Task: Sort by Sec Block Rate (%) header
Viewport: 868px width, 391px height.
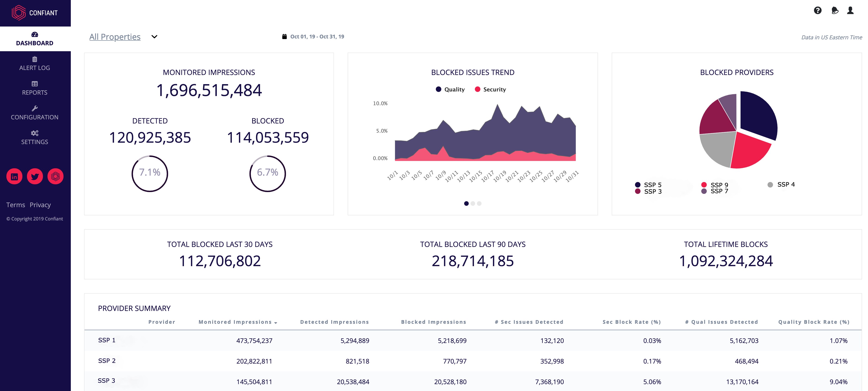Action: (x=631, y=322)
